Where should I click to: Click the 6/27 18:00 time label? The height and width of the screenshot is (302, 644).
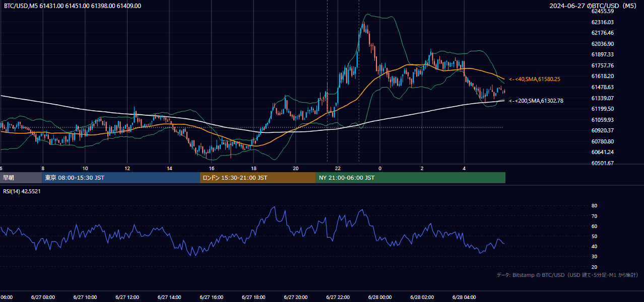[253, 297]
